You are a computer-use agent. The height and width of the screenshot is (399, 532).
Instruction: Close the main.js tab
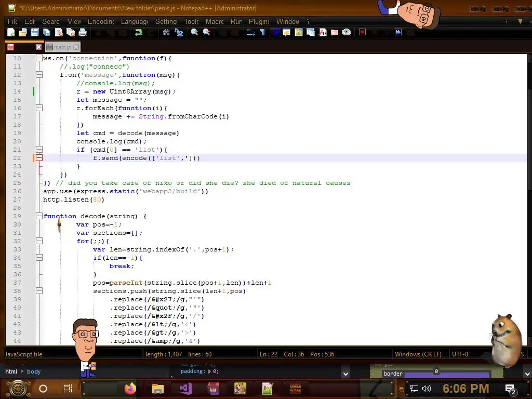point(76,47)
